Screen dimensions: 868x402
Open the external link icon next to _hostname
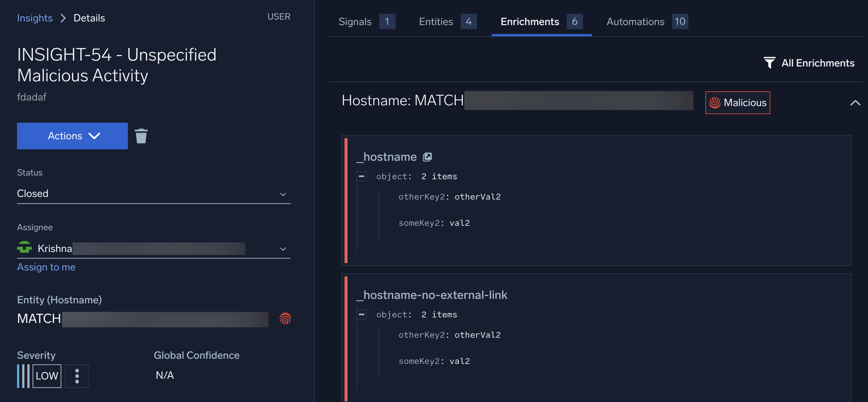click(428, 156)
